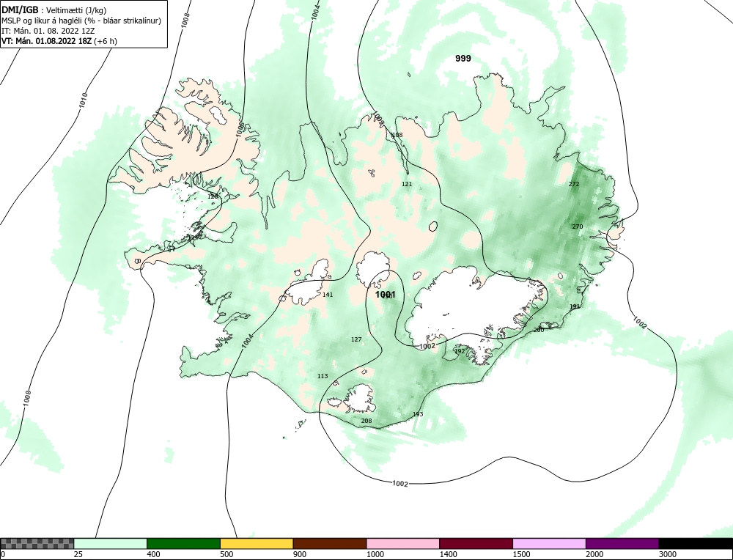
Task: Click the maroon 1400–1500 legend swatch
Action: tap(476, 544)
